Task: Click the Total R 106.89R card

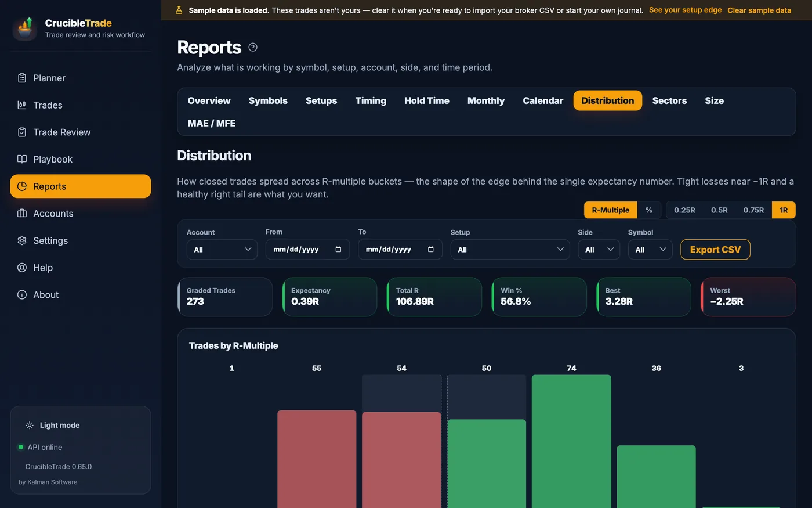Action: [x=434, y=297]
